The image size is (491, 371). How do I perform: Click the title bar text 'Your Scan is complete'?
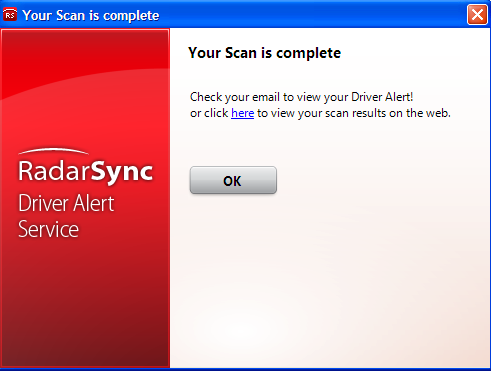tap(91, 15)
